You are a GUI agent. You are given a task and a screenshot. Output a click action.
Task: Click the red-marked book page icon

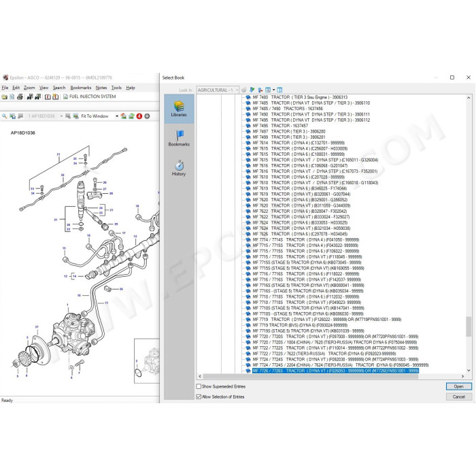48,97
